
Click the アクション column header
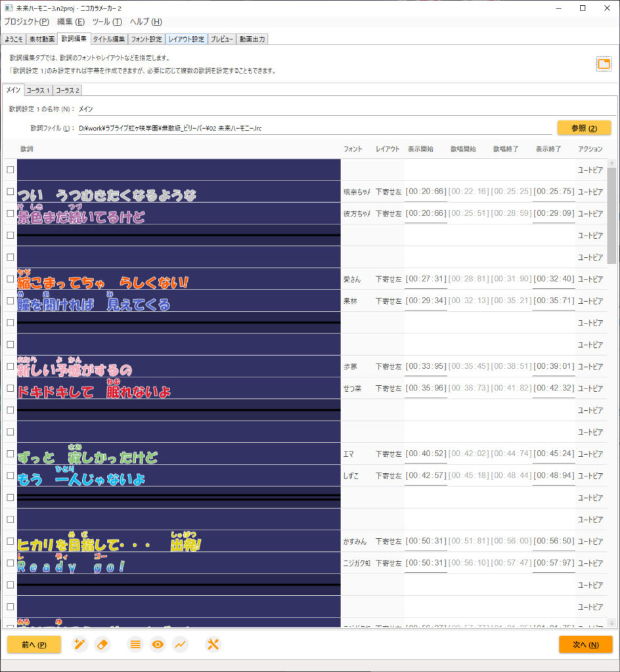pos(590,149)
